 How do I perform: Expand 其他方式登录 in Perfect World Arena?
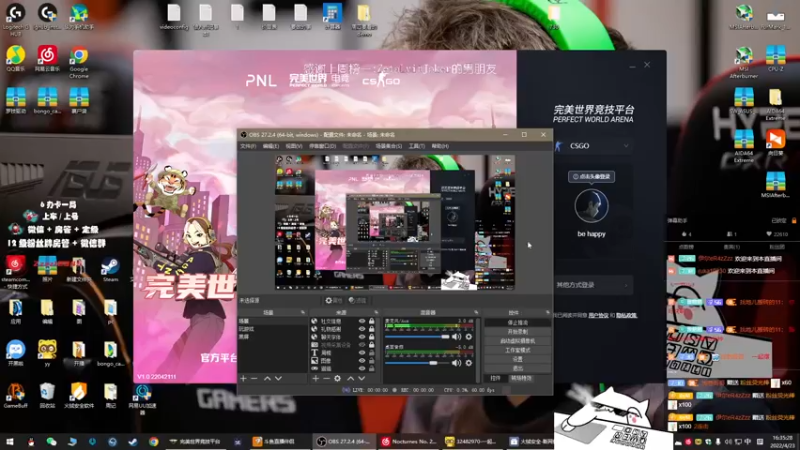point(593,285)
